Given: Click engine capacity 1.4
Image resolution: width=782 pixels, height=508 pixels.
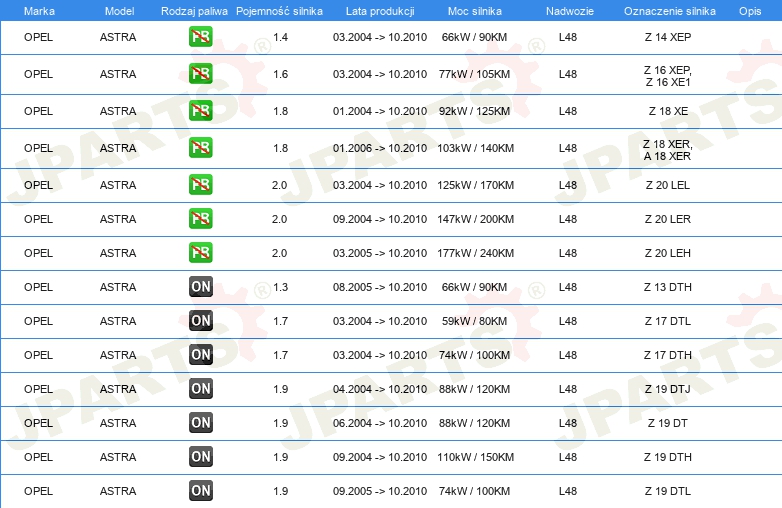Looking at the screenshot, I should click(280, 37).
